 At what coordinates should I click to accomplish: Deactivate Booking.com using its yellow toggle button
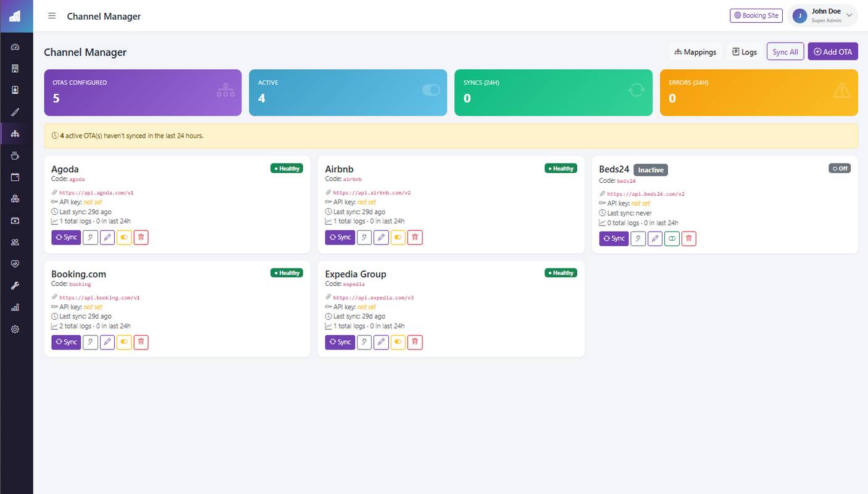tap(124, 342)
